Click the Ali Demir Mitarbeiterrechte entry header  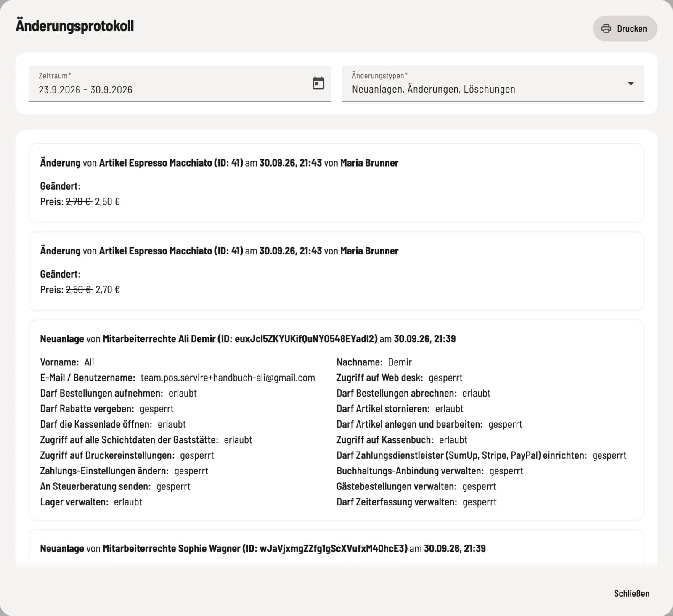click(x=248, y=338)
